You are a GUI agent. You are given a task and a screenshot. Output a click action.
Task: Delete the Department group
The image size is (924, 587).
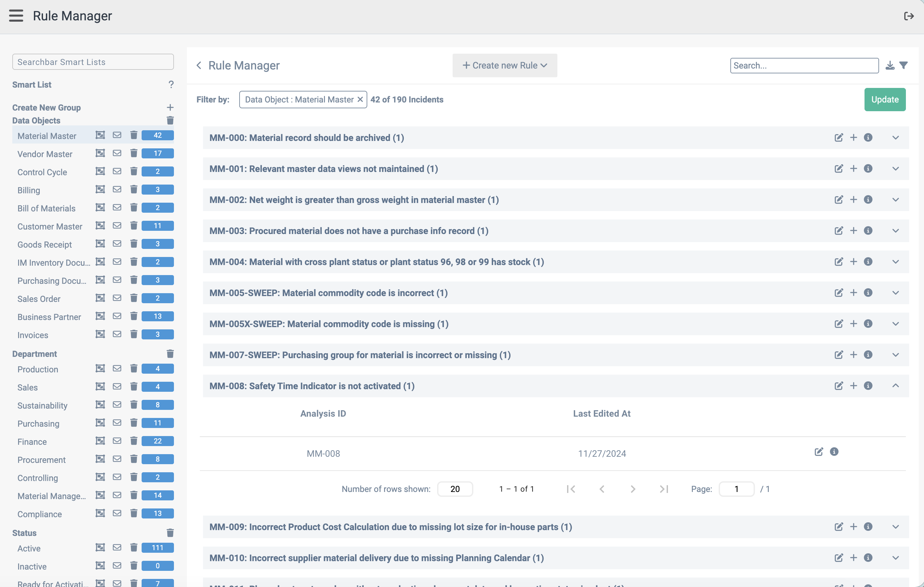point(170,354)
